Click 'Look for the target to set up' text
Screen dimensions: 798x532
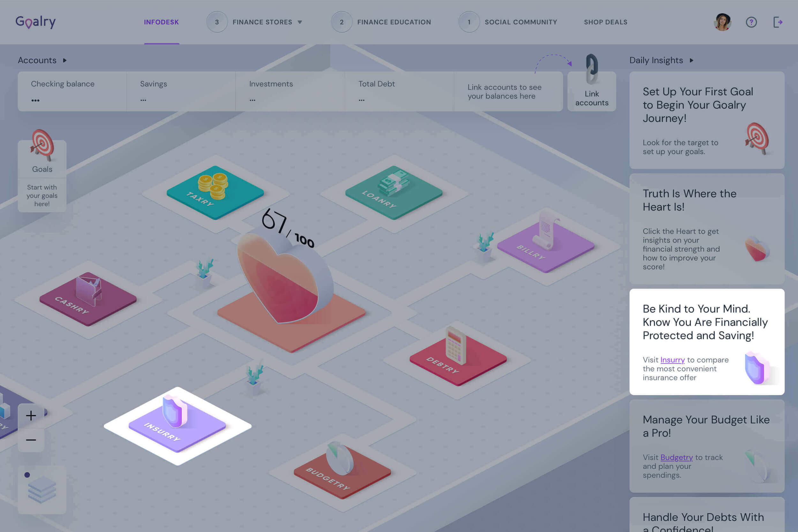point(680,147)
